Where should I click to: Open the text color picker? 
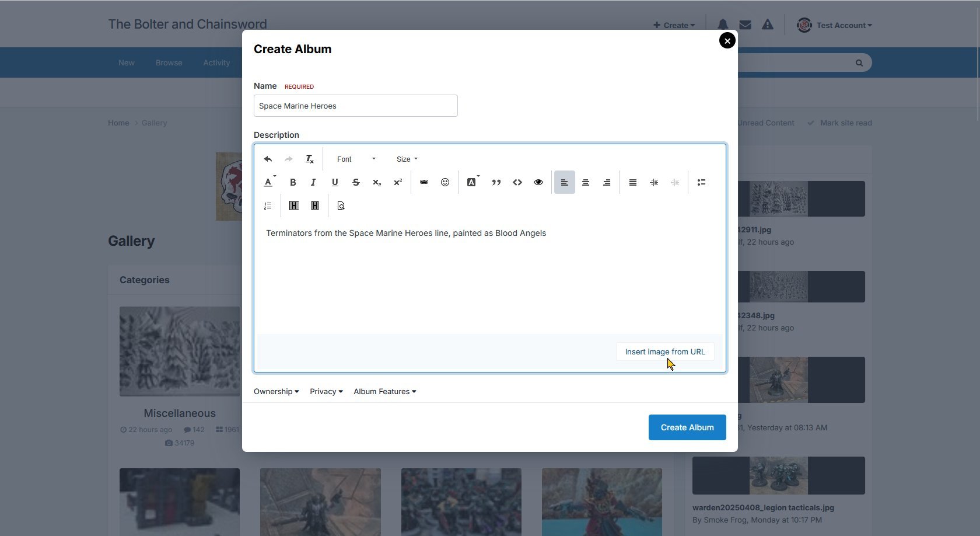269,182
